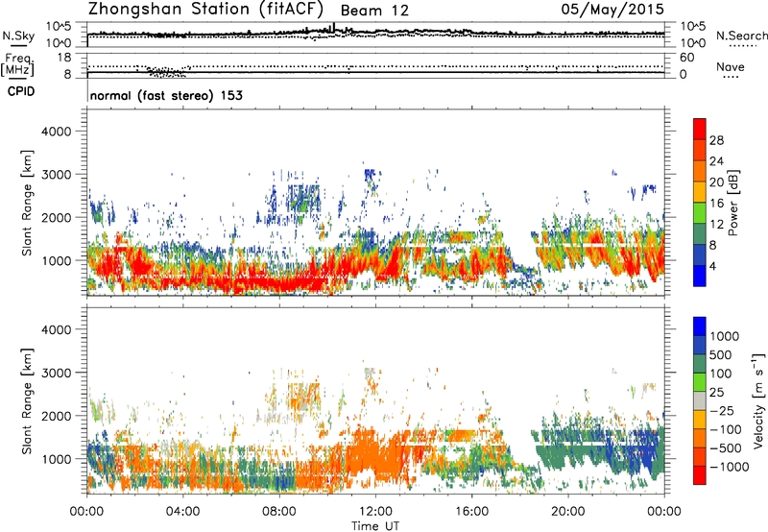This screenshot has height=532, width=768.
Task: Click the '500' Velocity colorbar tick label
Action: pyautogui.click(x=721, y=354)
